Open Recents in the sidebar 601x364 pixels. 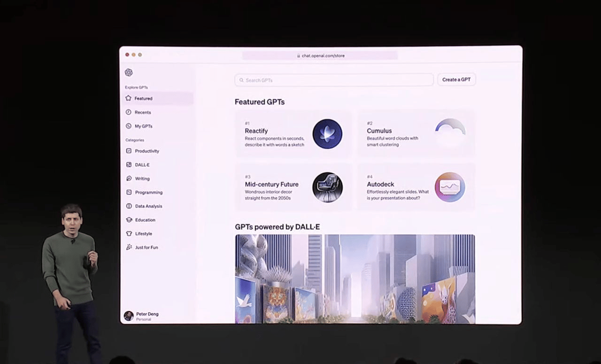(142, 112)
